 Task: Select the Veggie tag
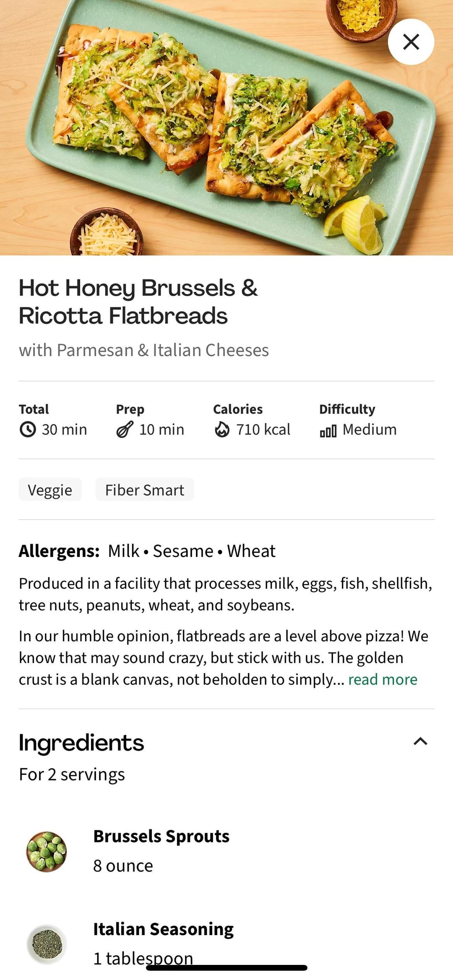[50, 490]
